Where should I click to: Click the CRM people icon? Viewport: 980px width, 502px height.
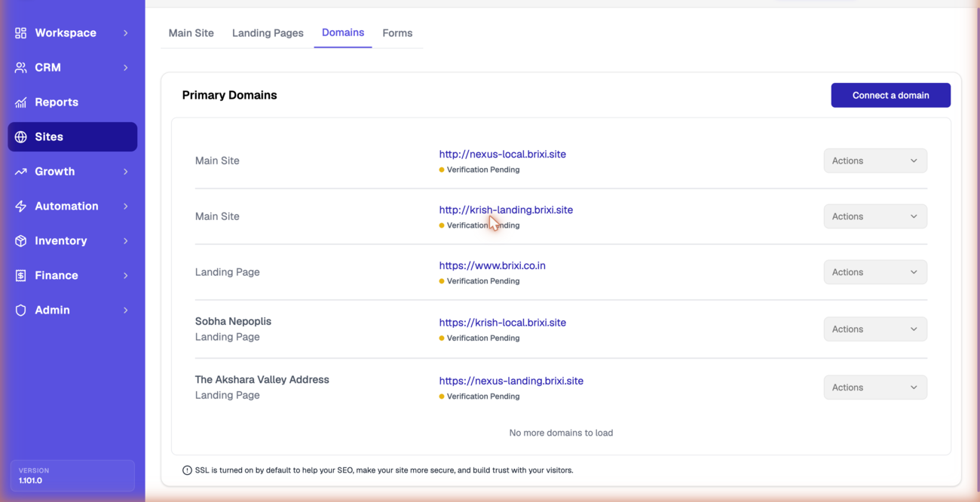(x=20, y=68)
